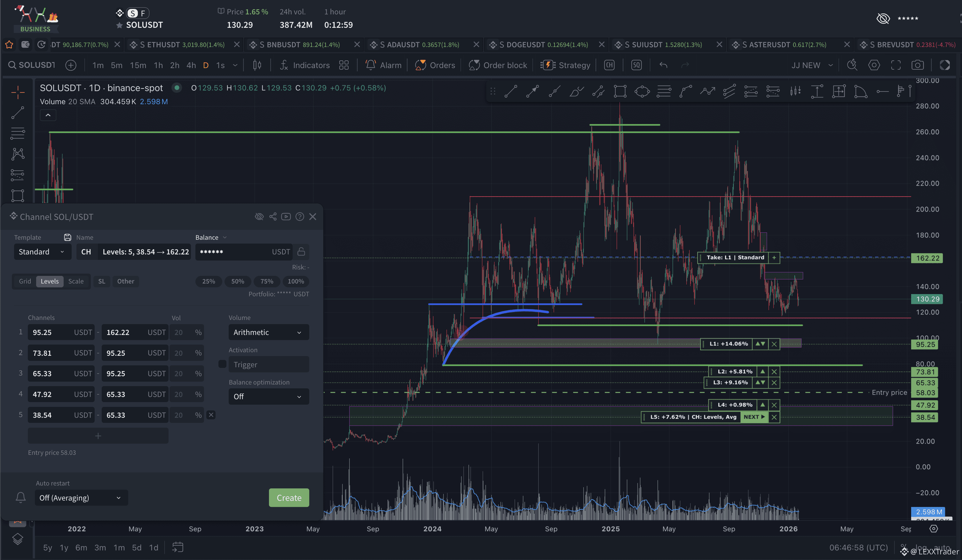This screenshot has height=560, width=962.
Task: Toggle the Activation Trigger checkbox
Action: (222, 364)
